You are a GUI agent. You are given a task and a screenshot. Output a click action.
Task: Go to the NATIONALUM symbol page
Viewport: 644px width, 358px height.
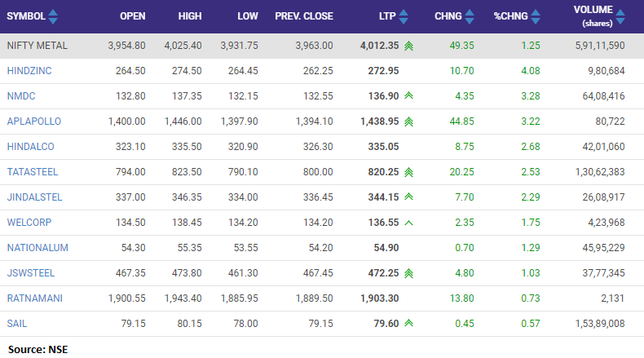[37, 248]
